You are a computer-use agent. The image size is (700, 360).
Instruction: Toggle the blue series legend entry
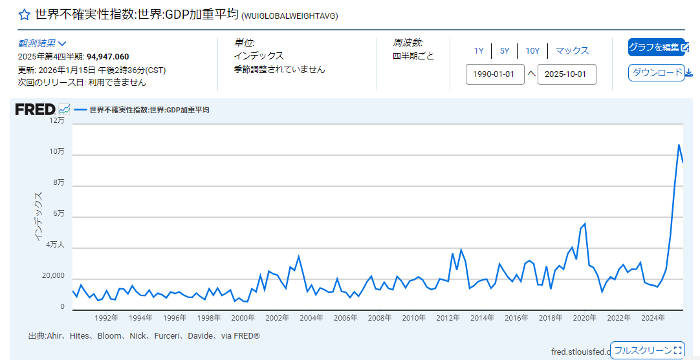(x=142, y=109)
